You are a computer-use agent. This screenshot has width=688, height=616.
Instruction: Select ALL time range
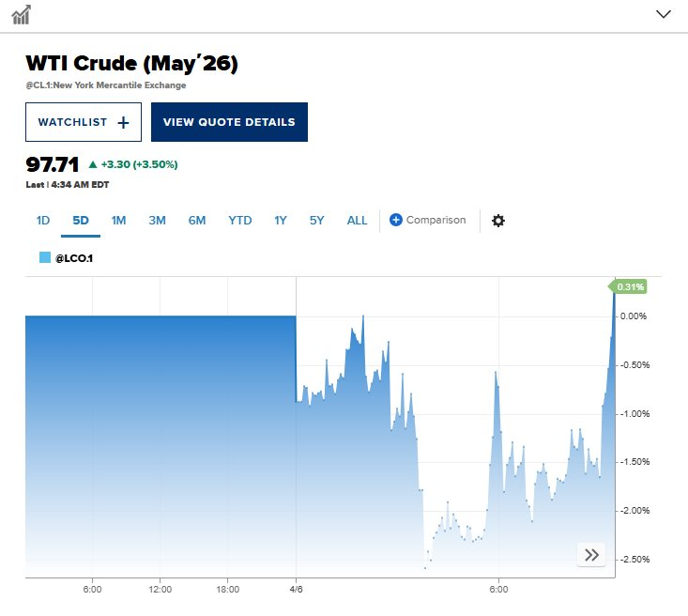(357, 221)
